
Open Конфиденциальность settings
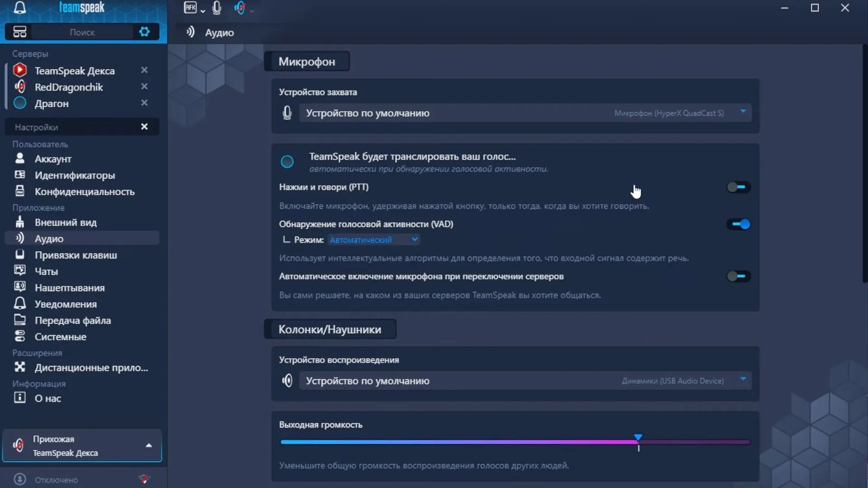coord(82,192)
